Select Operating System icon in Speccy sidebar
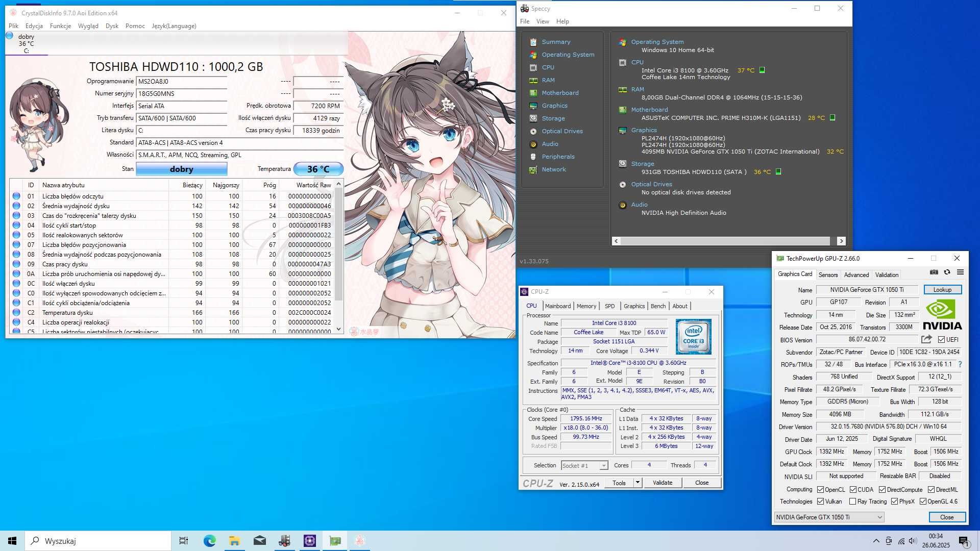The width and height of the screenshot is (980, 551). 533,55
